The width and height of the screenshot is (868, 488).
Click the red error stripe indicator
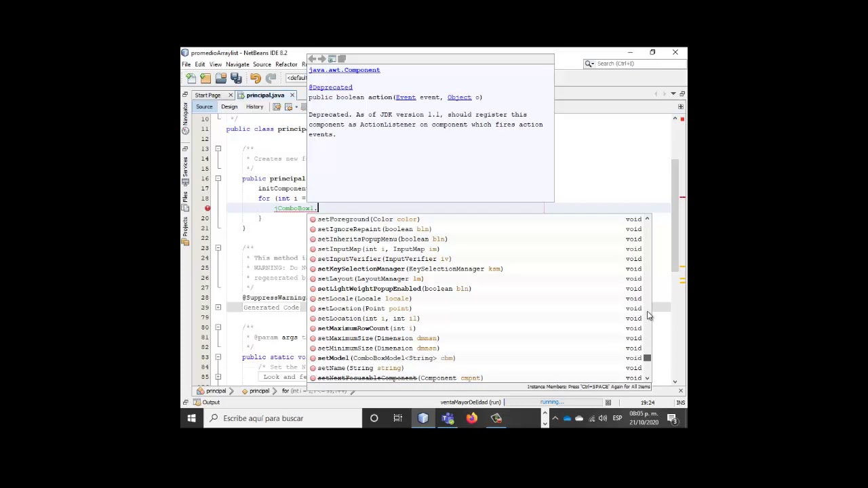click(x=682, y=119)
